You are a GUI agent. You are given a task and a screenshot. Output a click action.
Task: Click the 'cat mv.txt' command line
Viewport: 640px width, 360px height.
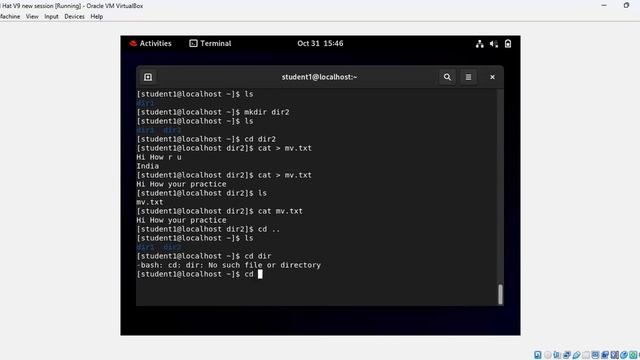220,211
